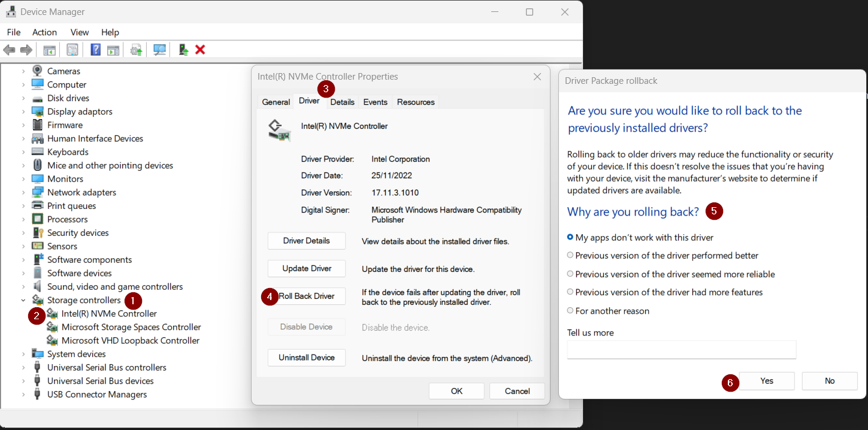Select 'Previous version of the driver performed better'
Viewport: 868px width, 430px height.
tap(570, 255)
